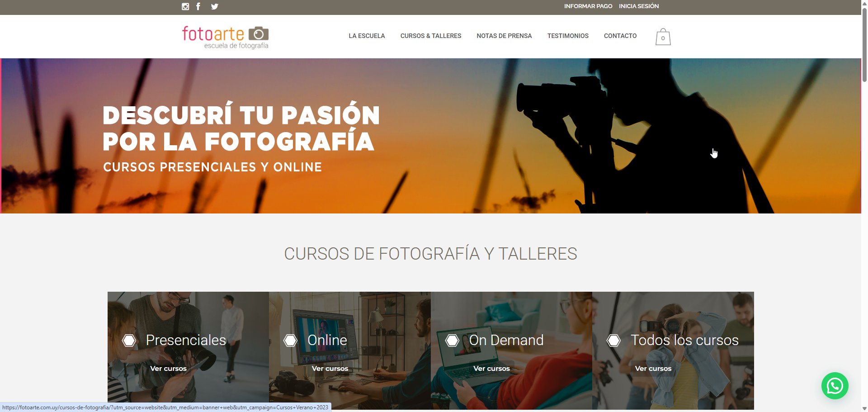Click the fotoarte camera logo
This screenshot has width=868, height=412.
point(225,37)
